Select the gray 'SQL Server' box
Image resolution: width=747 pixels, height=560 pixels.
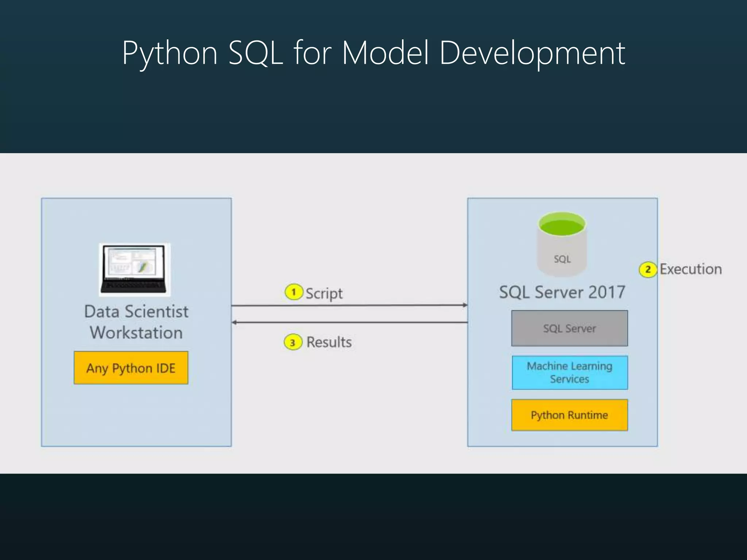pyautogui.click(x=569, y=328)
